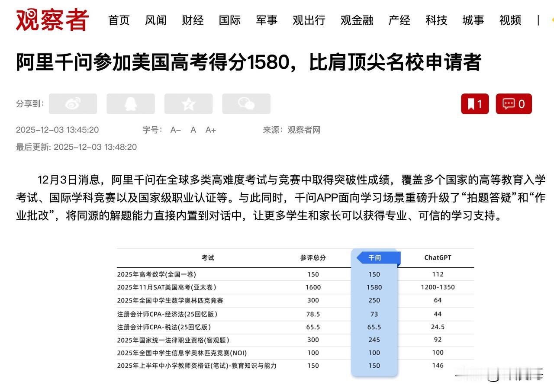Screen dimensions: 554x392
Task: Open the 视频 section
Action: (510, 20)
